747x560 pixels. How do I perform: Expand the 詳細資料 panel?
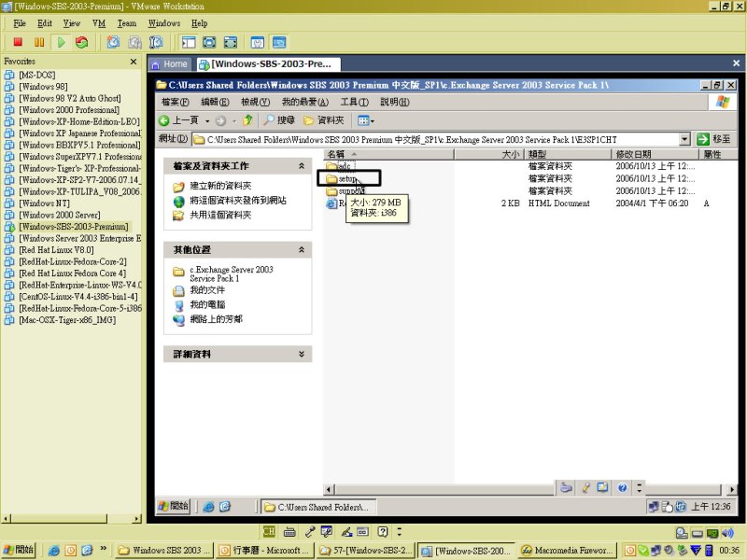point(301,354)
